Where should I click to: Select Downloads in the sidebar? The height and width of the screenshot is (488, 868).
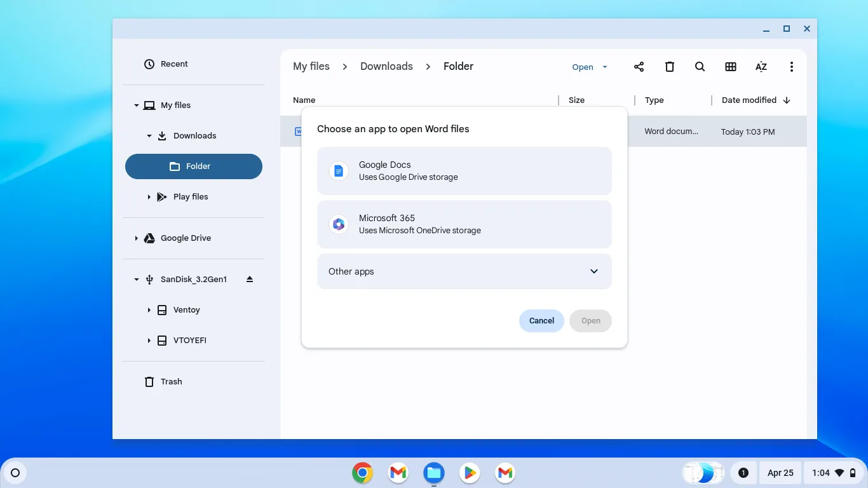click(194, 136)
